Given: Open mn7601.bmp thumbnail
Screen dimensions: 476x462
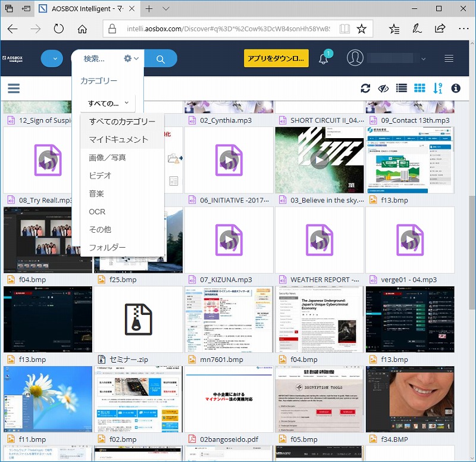Looking at the screenshot, I should tap(229, 319).
